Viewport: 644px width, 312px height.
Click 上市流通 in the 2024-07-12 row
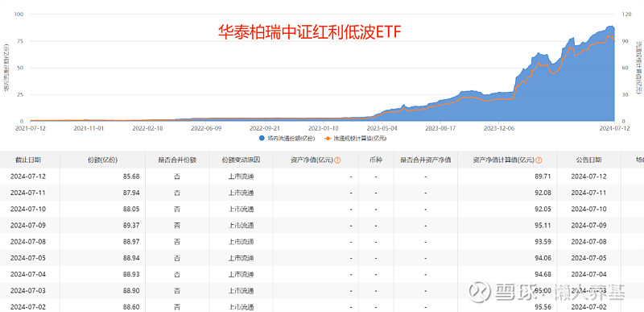pos(241,177)
